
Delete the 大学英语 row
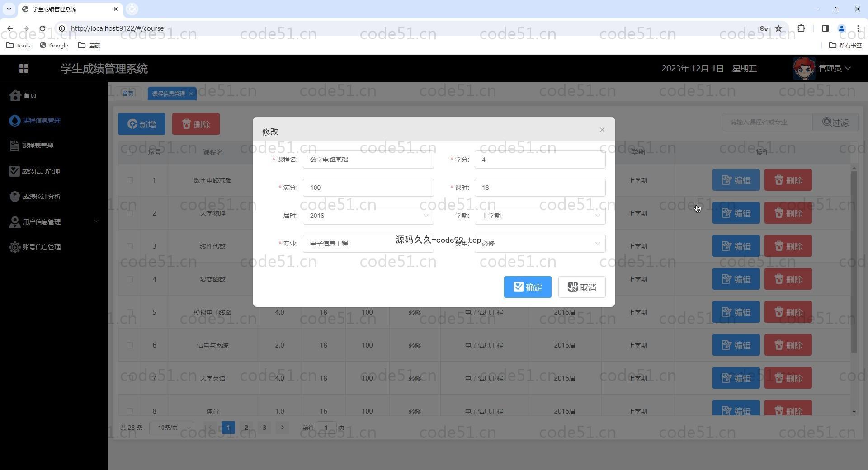tap(788, 378)
